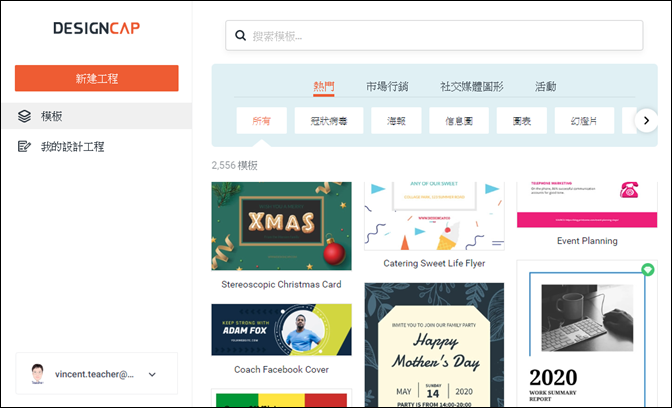Select the 信息圖 category filter
Viewport: 672px width, 408px height.
(x=459, y=121)
